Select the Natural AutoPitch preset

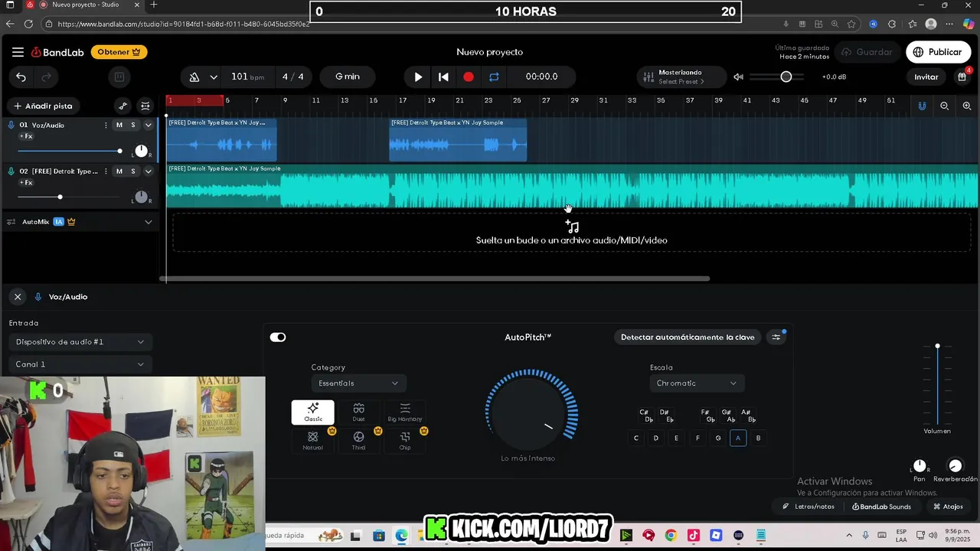[313, 440]
